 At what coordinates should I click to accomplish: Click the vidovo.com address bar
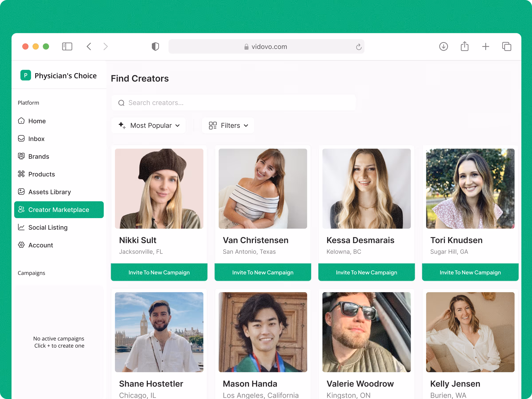pyautogui.click(x=266, y=46)
